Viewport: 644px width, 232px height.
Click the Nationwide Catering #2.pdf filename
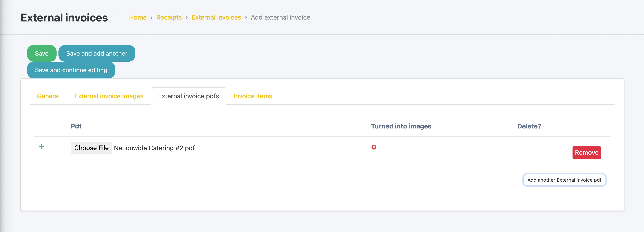point(154,148)
